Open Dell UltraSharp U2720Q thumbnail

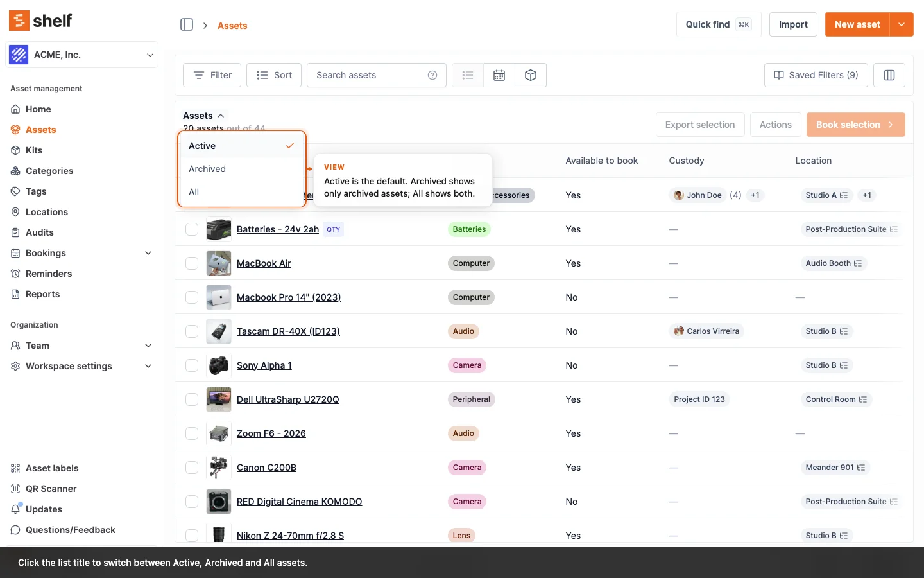point(219,399)
